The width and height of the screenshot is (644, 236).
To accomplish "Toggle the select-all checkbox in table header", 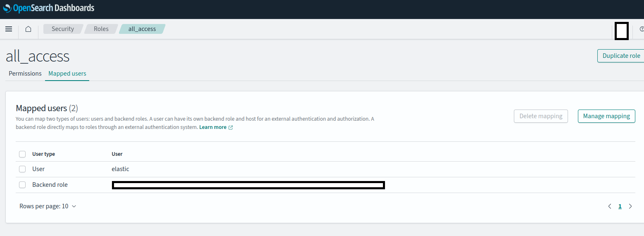I will 22,154.
